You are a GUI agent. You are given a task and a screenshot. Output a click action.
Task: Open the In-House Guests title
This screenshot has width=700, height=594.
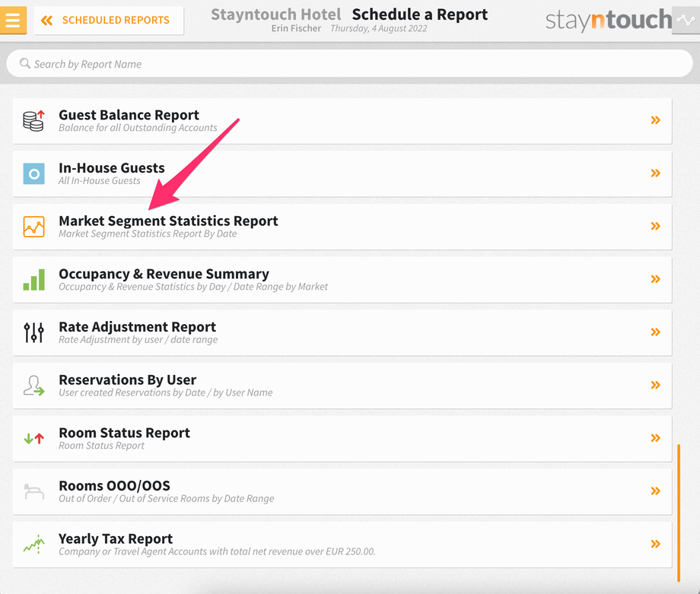112,168
